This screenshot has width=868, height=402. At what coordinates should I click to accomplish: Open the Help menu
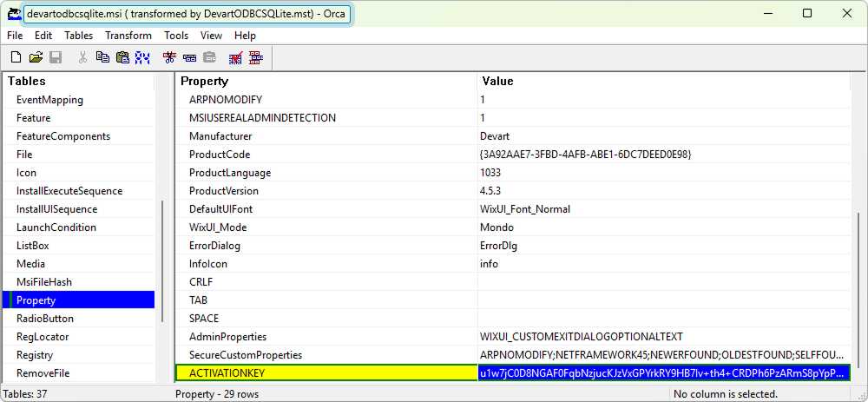[x=245, y=36]
